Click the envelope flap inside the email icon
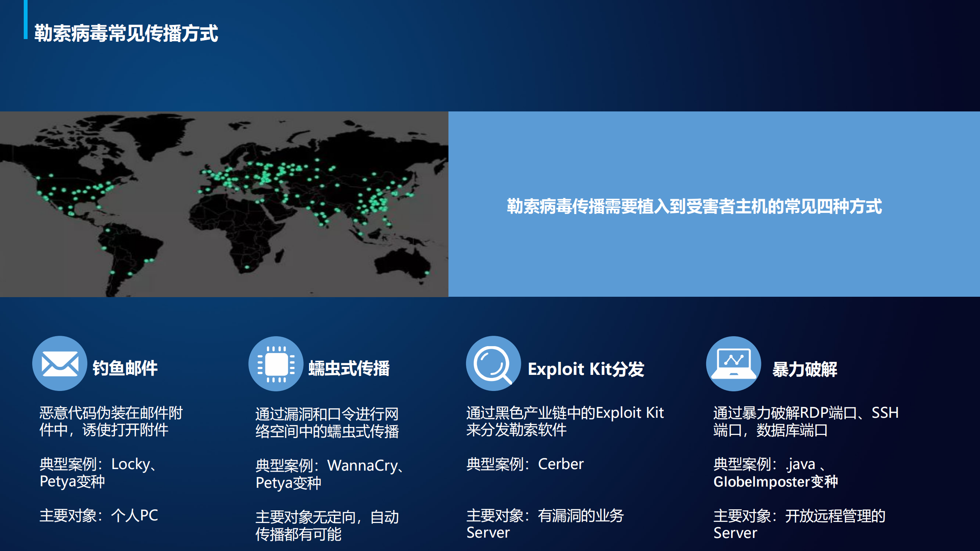Viewport: 980px width, 551px height. coord(59,359)
